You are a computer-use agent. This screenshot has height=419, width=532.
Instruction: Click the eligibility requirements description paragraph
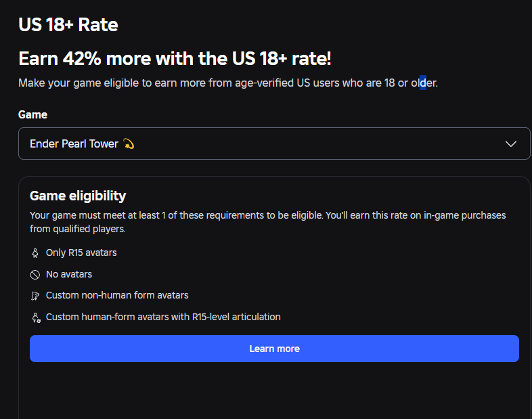click(x=268, y=222)
